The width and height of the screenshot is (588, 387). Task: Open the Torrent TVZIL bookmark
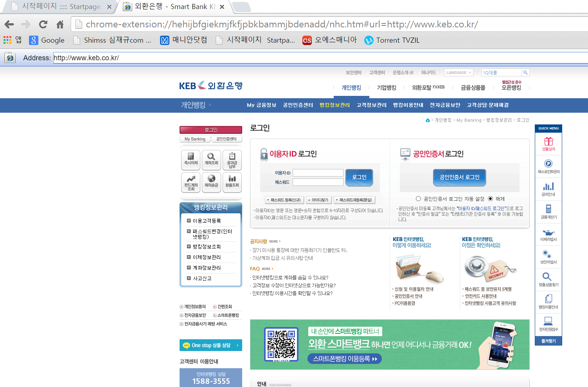pos(392,40)
